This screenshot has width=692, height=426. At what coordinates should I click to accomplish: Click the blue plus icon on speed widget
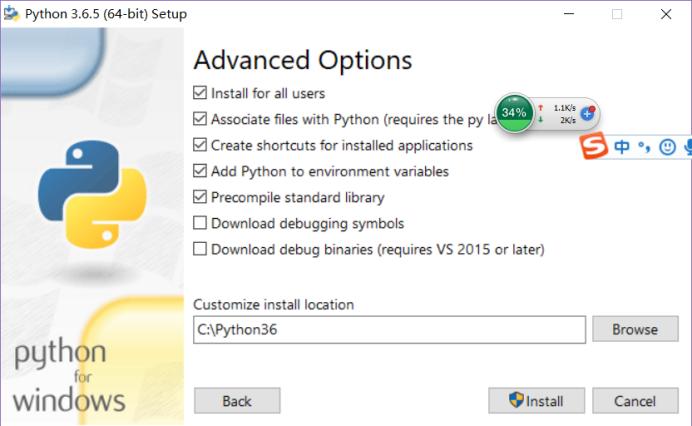(x=587, y=113)
